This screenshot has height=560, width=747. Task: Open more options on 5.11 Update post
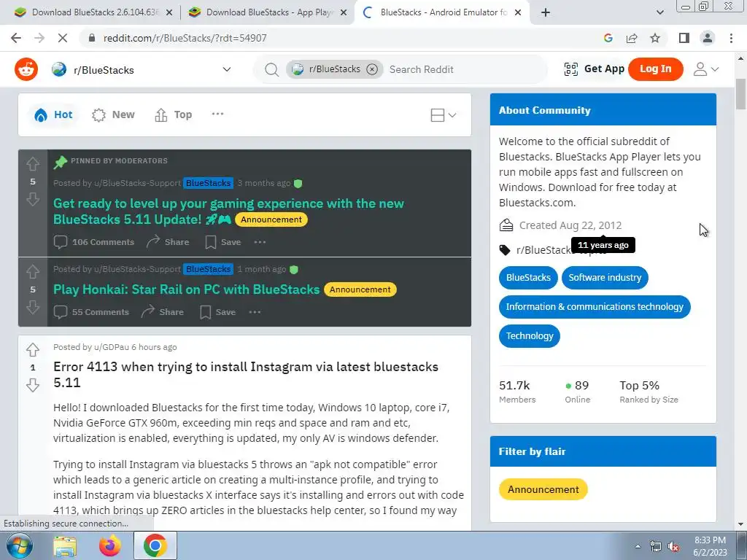(260, 242)
